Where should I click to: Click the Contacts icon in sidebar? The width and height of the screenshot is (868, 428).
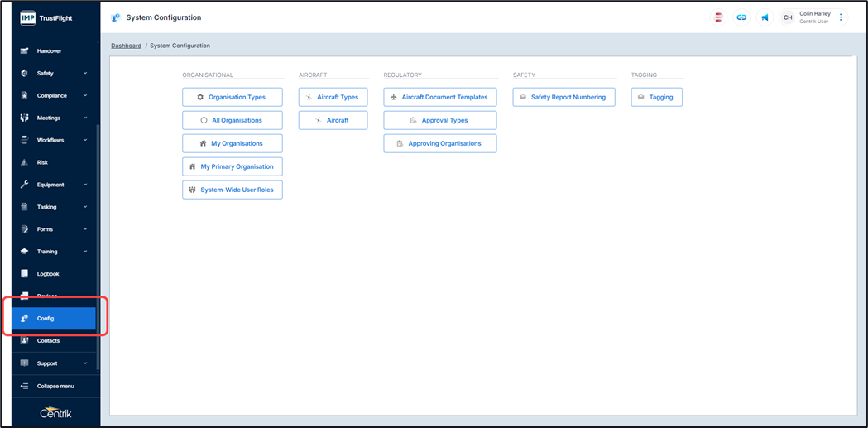(24, 340)
